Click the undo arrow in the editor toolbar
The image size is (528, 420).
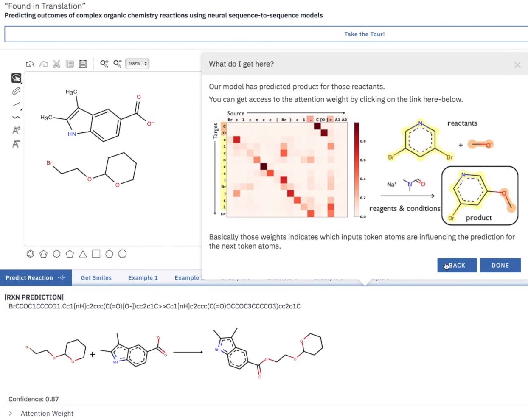(x=30, y=64)
